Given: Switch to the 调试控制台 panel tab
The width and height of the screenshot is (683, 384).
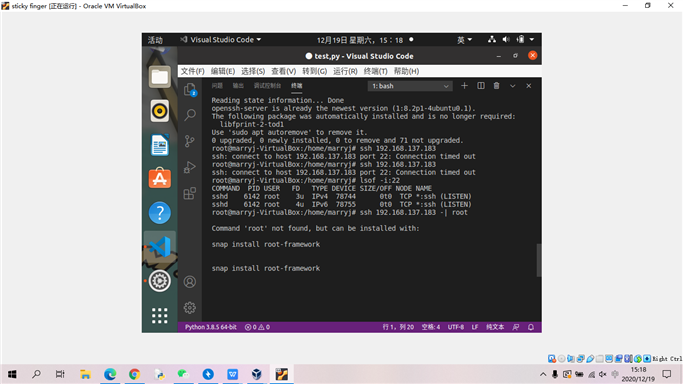Looking at the screenshot, I should click(x=267, y=86).
